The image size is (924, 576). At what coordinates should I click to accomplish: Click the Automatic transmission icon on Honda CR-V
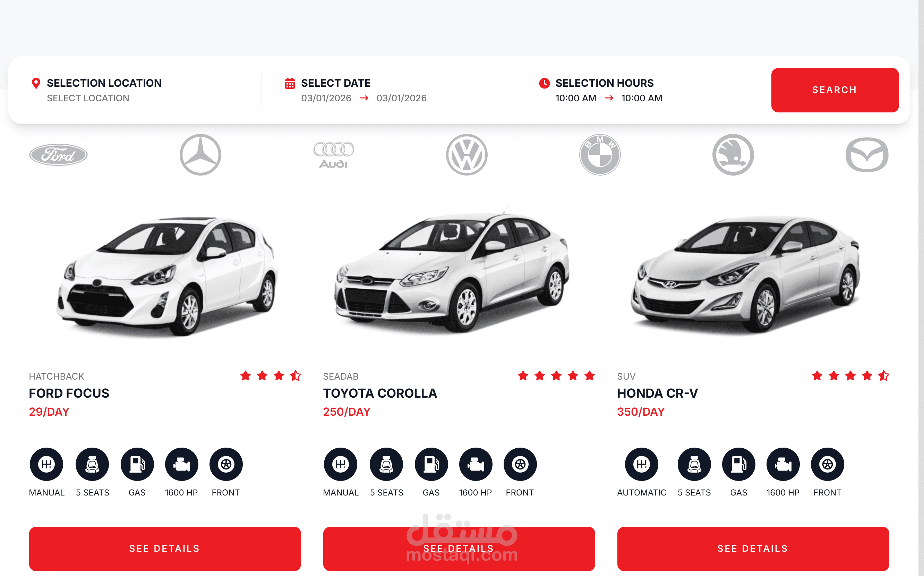pyautogui.click(x=642, y=464)
